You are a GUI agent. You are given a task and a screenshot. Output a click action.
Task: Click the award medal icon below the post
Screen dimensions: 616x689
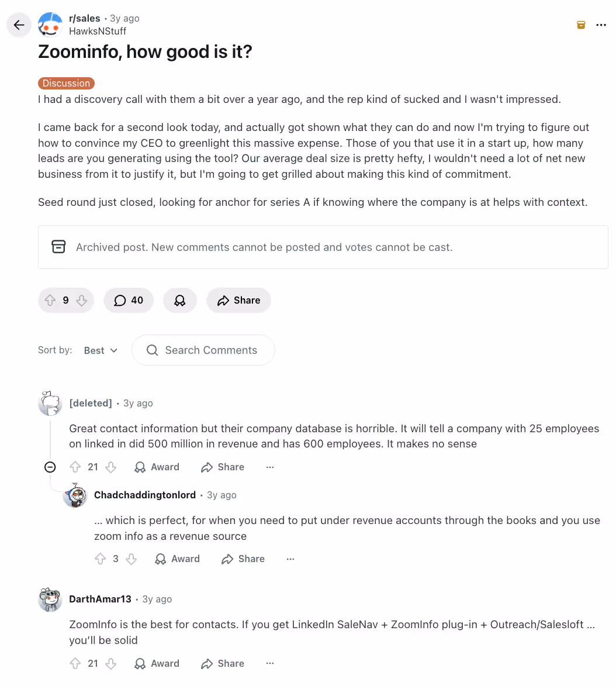[x=179, y=300]
